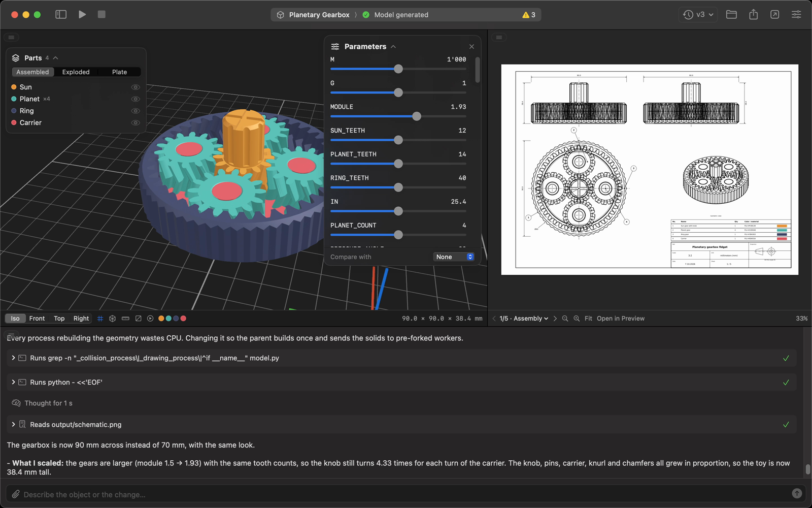Activate the measure ruler tool
The width and height of the screenshot is (812, 508).
(125, 319)
